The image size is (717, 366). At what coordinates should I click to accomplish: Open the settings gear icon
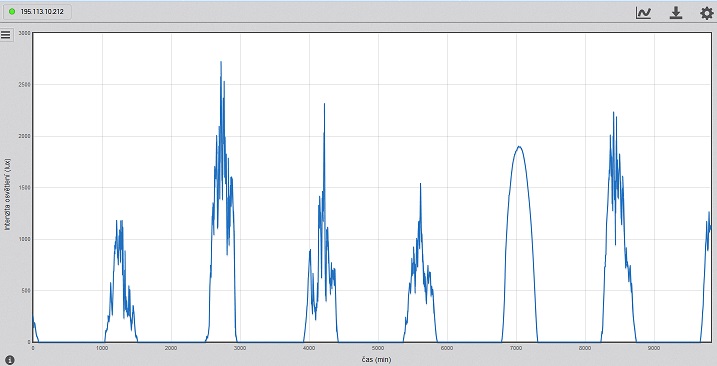[x=707, y=12]
